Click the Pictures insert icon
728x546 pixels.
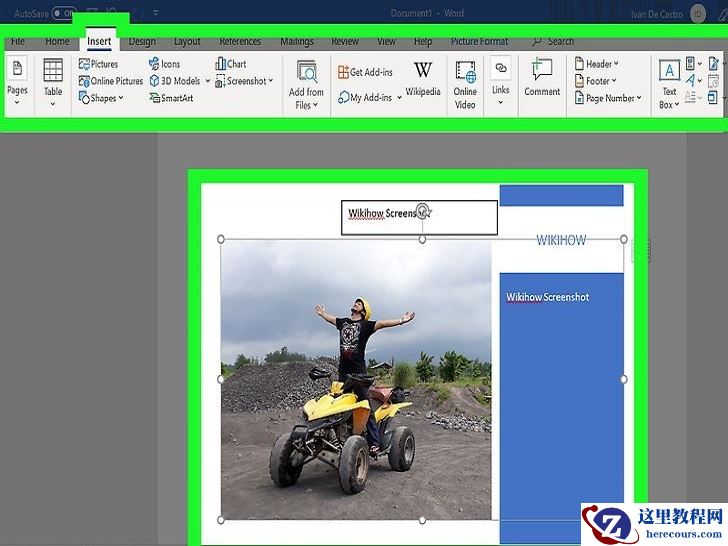tap(98, 64)
